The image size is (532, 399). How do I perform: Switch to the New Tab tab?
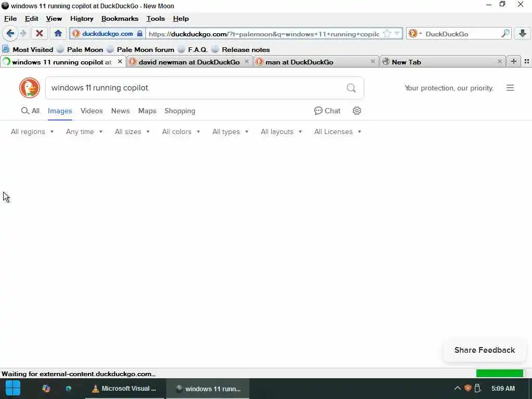pyautogui.click(x=443, y=62)
